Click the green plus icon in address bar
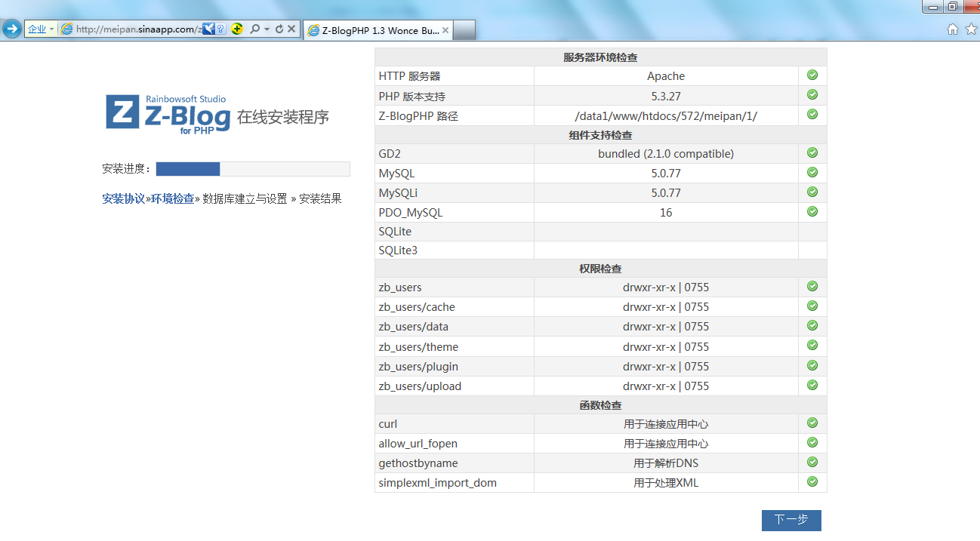This screenshot has width=980, height=541. (237, 29)
